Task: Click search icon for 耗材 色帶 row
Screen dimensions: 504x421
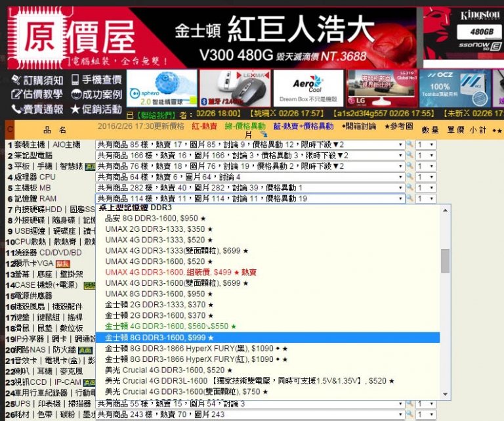Action: (x=409, y=414)
